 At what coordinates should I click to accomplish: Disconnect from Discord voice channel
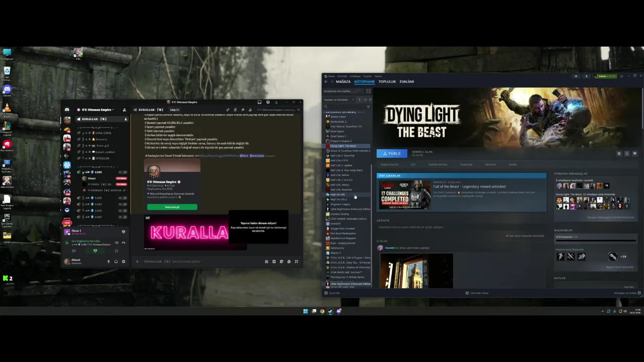click(x=124, y=242)
